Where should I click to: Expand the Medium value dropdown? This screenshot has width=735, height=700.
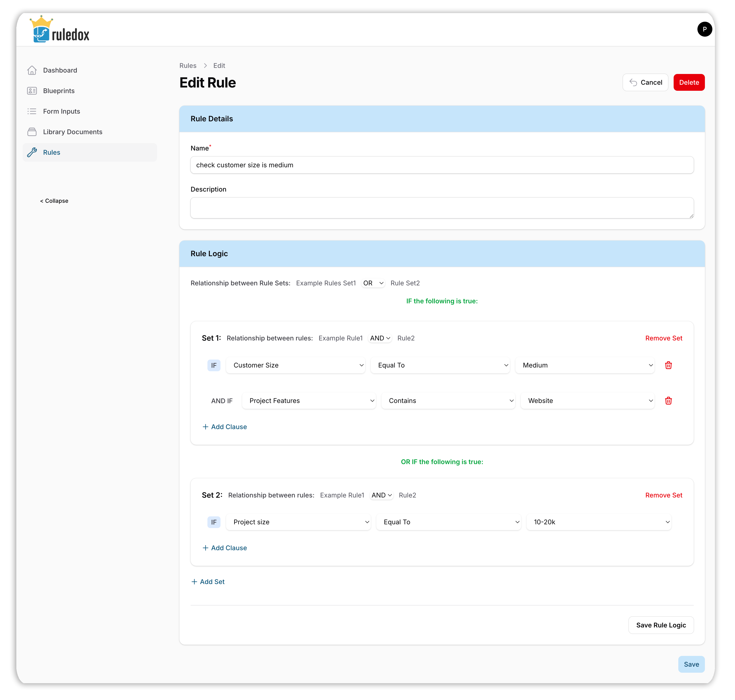(x=585, y=365)
